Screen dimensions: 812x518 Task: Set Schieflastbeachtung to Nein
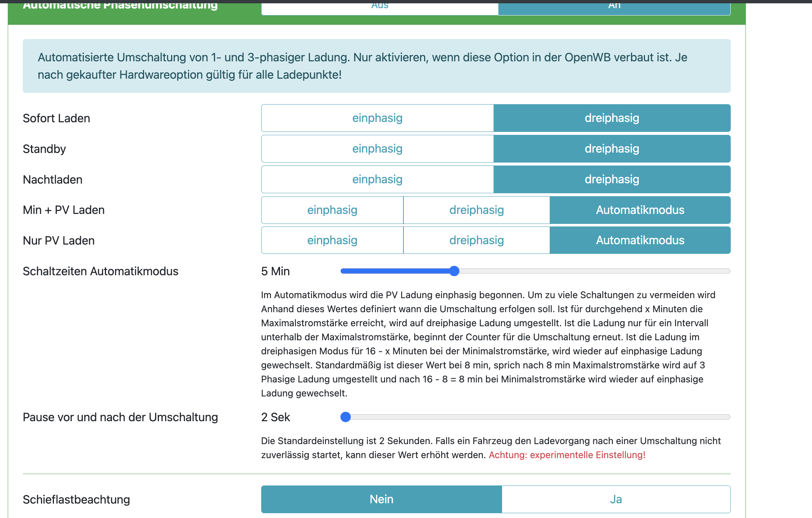click(381, 500)
